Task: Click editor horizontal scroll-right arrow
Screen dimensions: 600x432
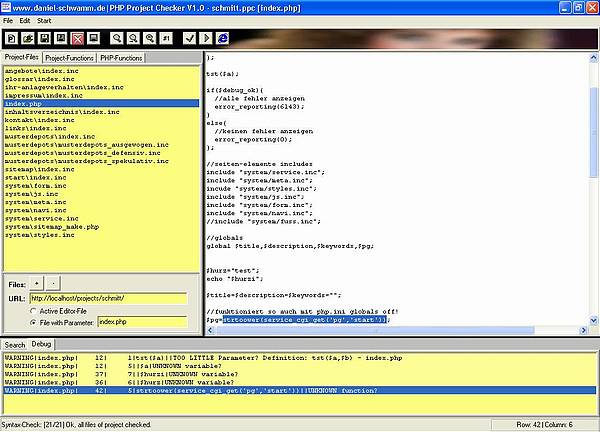Action: pos(584,330)
